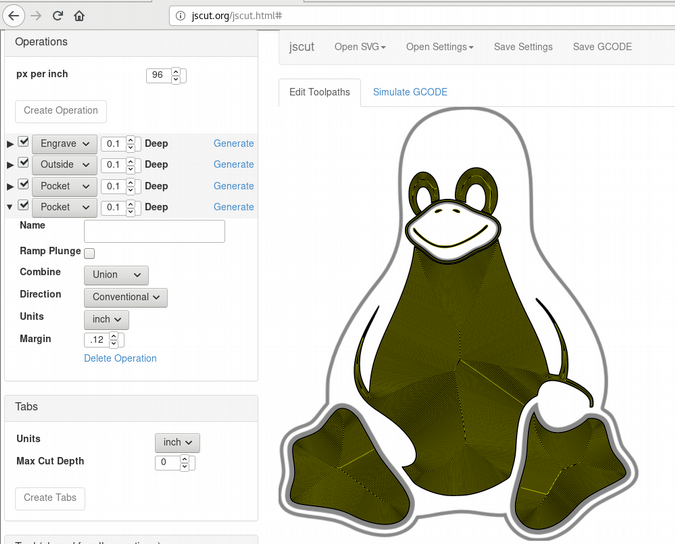Toggle the expanded Pocket operation checkbox
Viewport: 675px width, 544px height.
(x=24, y=205)
